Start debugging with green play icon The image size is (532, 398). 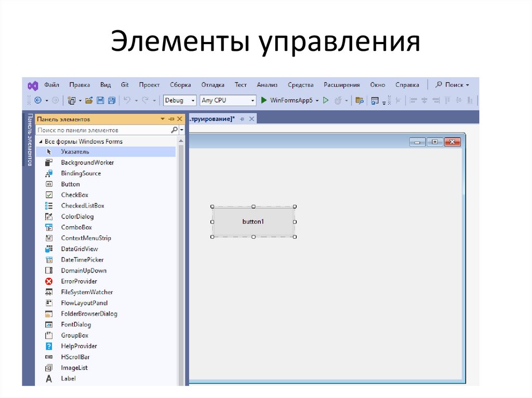coord(263,100)
